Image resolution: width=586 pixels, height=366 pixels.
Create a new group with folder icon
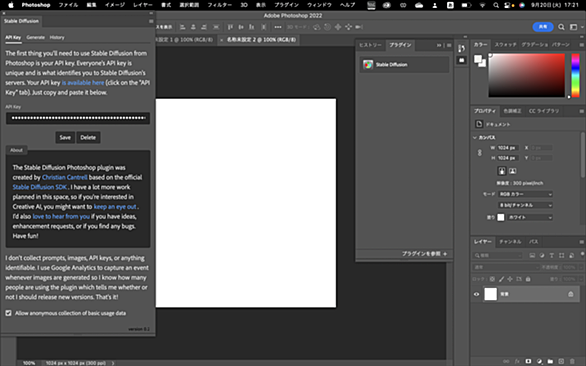(x=550, y=361)
